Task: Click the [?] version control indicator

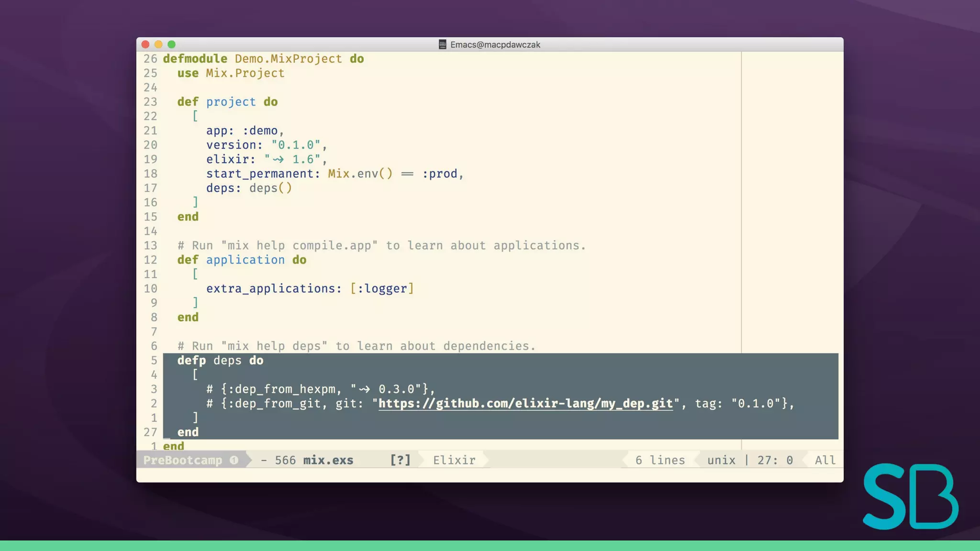Action: point(400,460)
